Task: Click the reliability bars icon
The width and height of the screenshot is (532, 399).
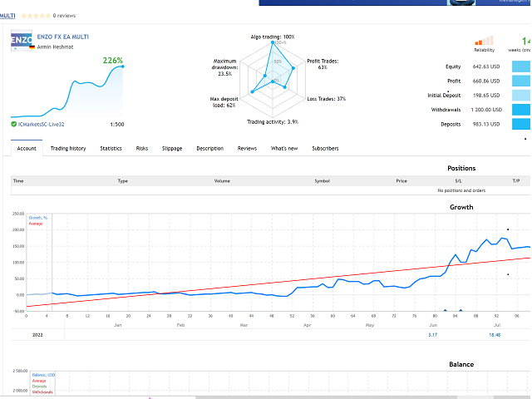Action: click(484, 41)
